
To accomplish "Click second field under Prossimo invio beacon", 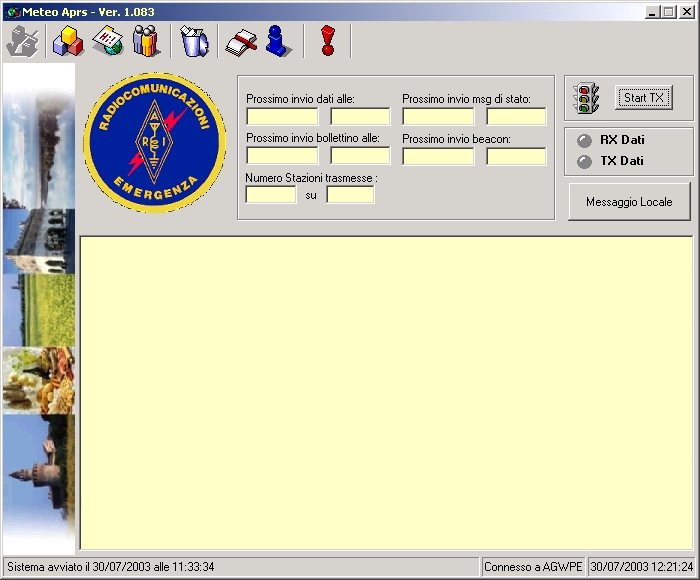I will click(x=516, y=157).
